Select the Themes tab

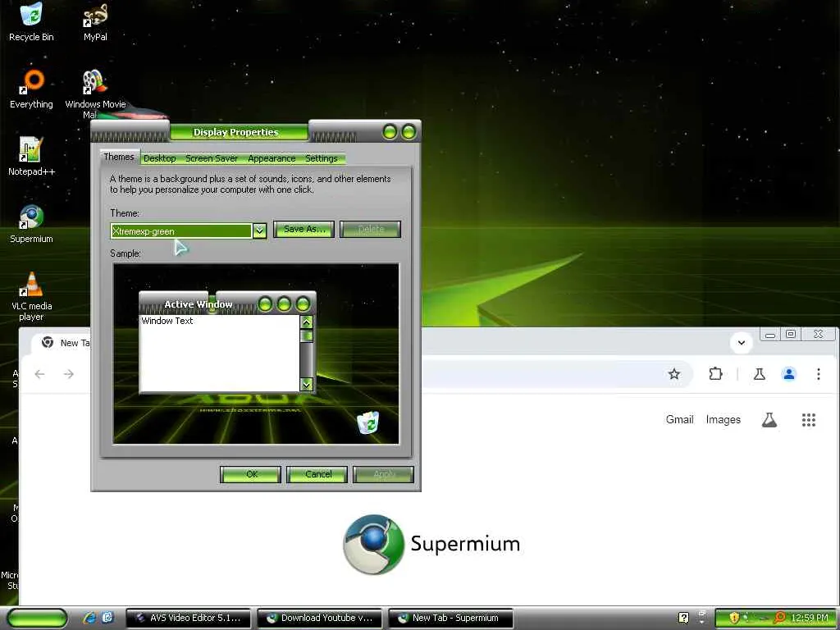[119, 157]
